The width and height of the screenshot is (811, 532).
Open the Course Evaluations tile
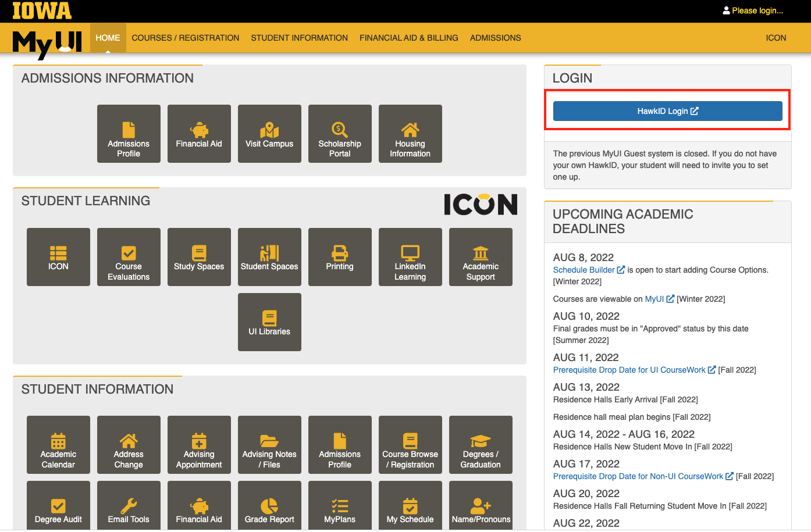[129, 257]
